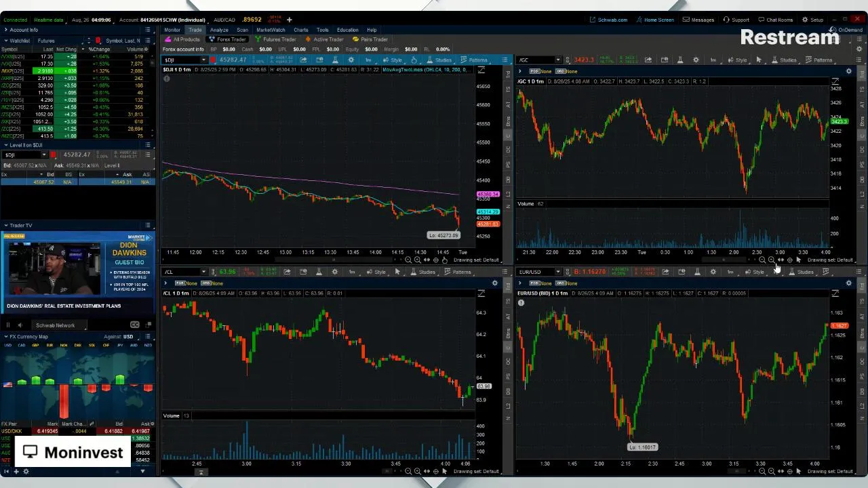Pause the Trader TV video
Image resolution: width=868 pixels, height=488 pixels.
point(7,325)
